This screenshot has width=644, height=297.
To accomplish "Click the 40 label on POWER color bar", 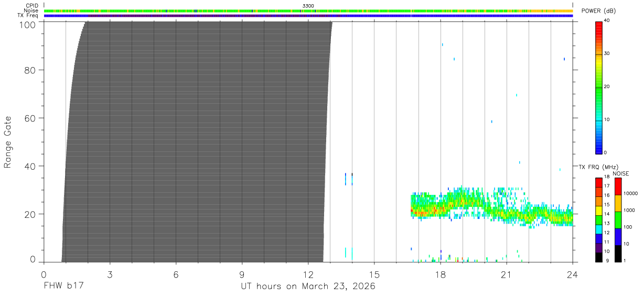I will point(607,20).
